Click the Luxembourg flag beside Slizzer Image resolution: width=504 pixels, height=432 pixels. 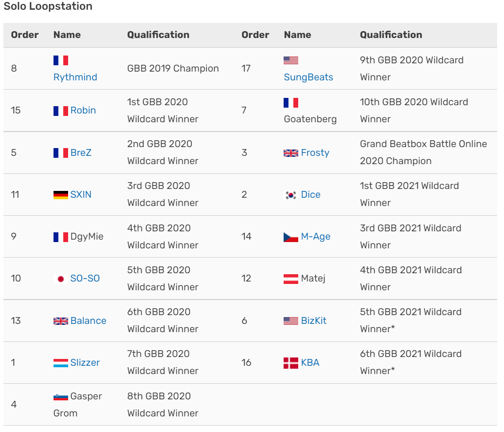click(x=61, y=363)
